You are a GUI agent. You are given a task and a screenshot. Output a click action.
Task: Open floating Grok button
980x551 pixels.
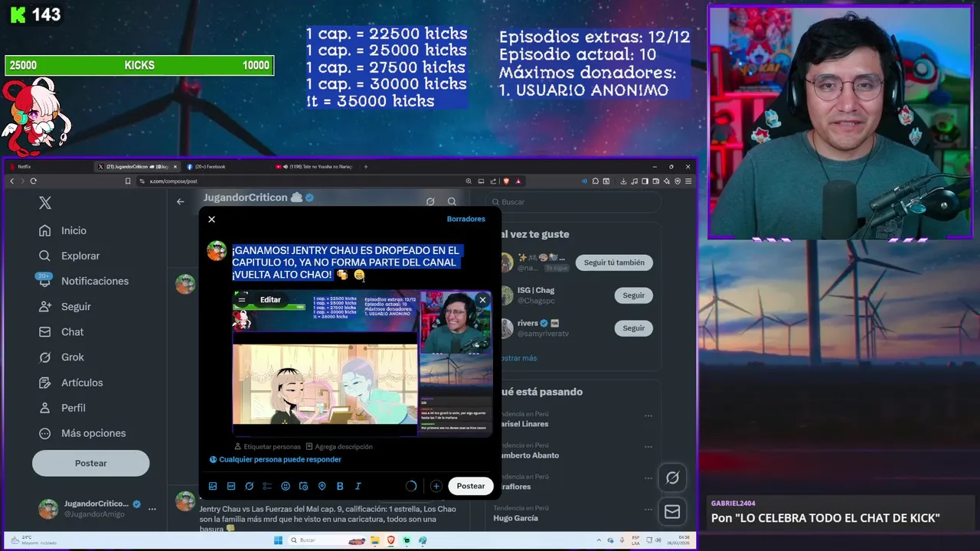tap(672, 478)
